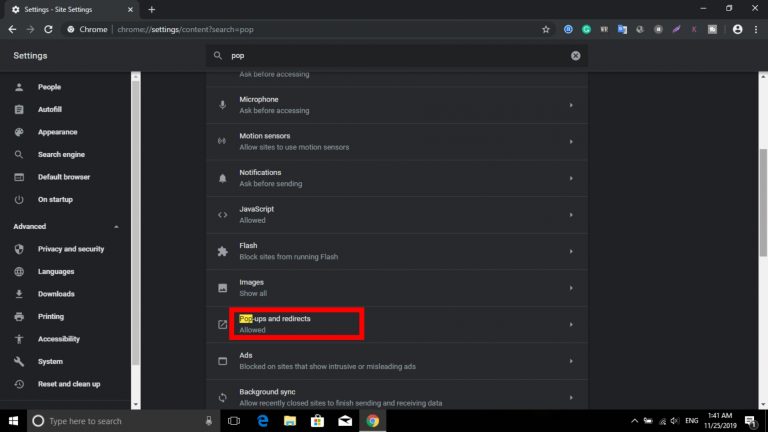
Task: Reload the page with the refresh icon
Action: [x=48, y=30]
